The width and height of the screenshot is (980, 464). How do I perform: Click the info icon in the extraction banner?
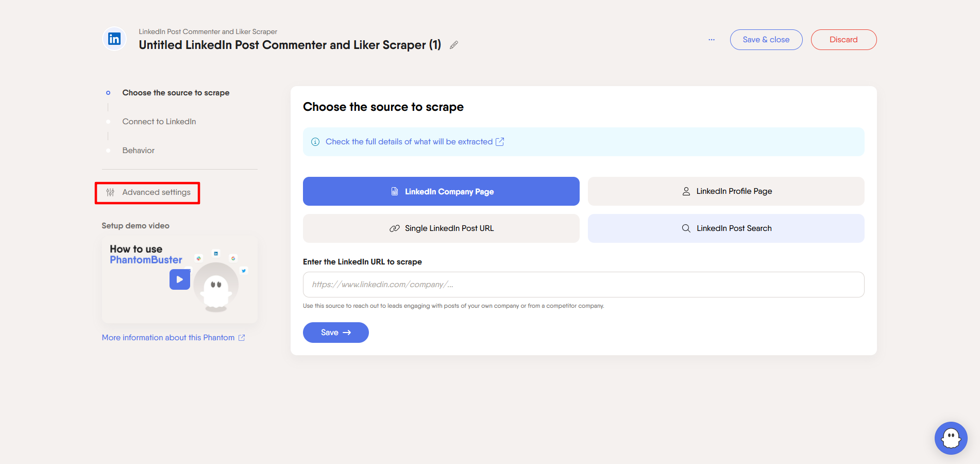(315, 142)
